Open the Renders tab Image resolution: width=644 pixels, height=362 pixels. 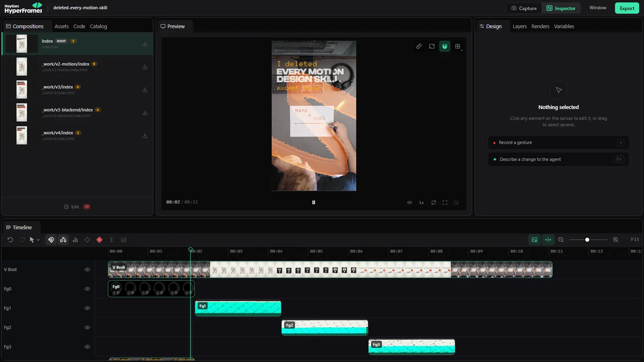[x=540, y=27]
